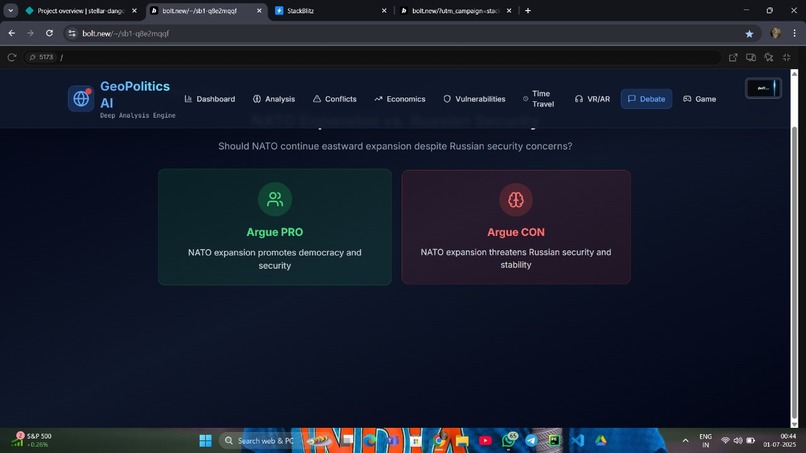Click the preview port 5173 selector
806x453 pixels.
[41, 57]
